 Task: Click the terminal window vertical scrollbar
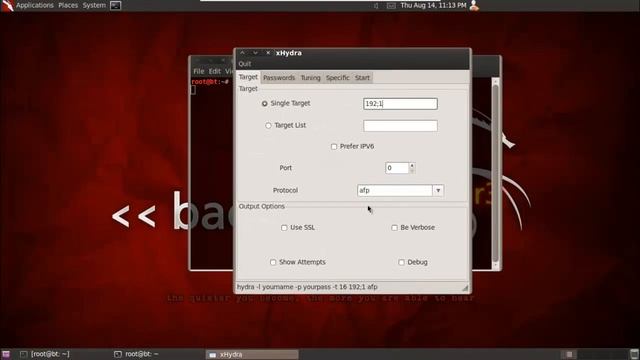point(495,173)
